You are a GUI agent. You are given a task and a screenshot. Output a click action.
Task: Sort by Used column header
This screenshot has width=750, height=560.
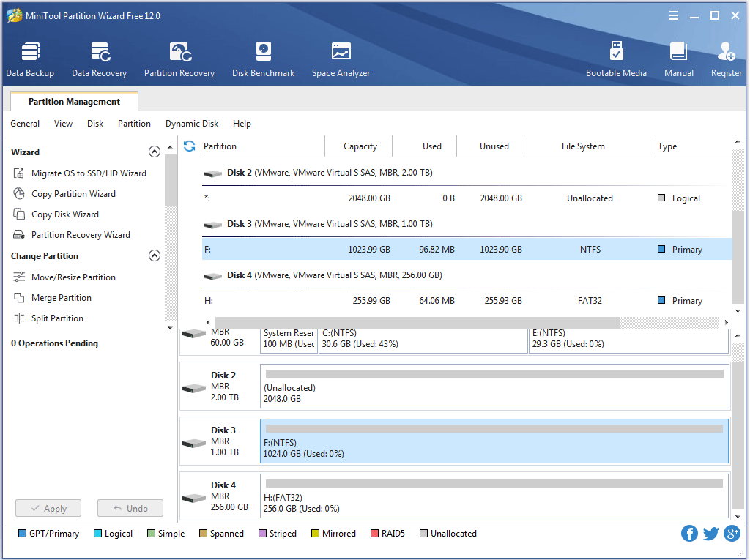(425, 146)
